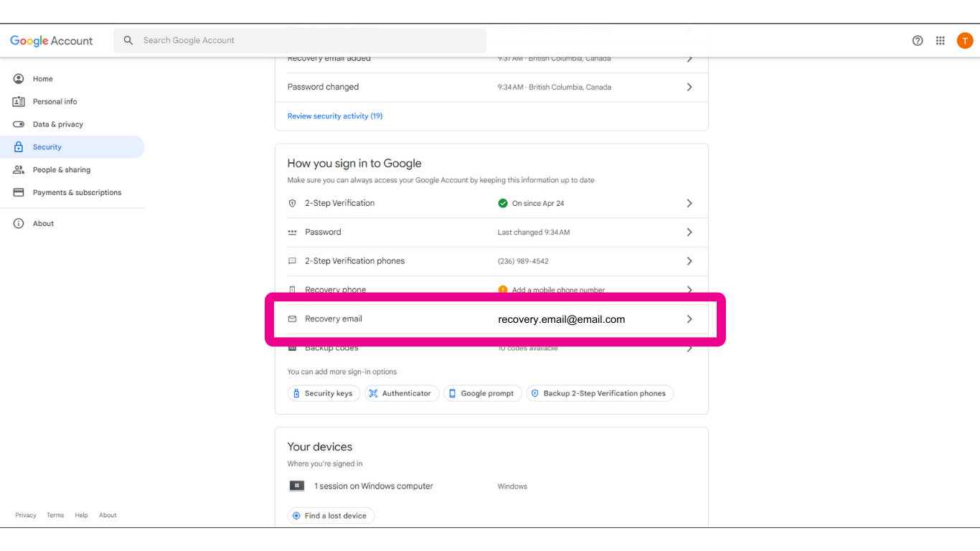Open the help question mark icon
The image size is (980, 551).
pyautogui.click(x=918, y=41)
